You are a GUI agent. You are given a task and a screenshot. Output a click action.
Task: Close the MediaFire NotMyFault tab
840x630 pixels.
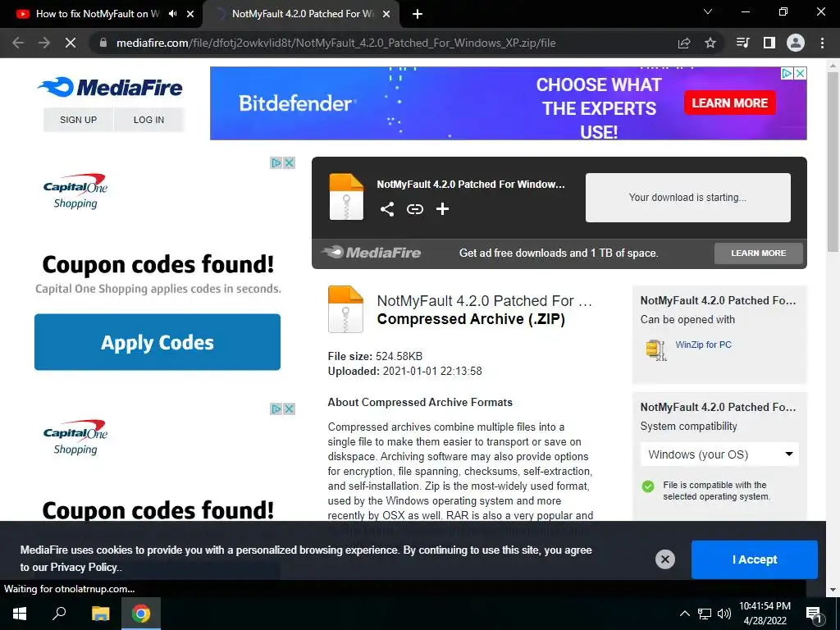pyautogui.click(x=386, y=14)
